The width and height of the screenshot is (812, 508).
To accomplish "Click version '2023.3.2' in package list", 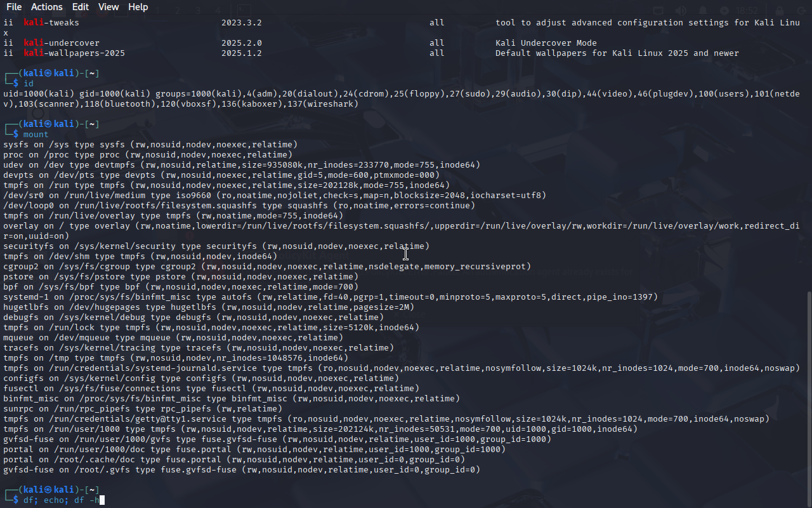I will [x=242, y=23].
